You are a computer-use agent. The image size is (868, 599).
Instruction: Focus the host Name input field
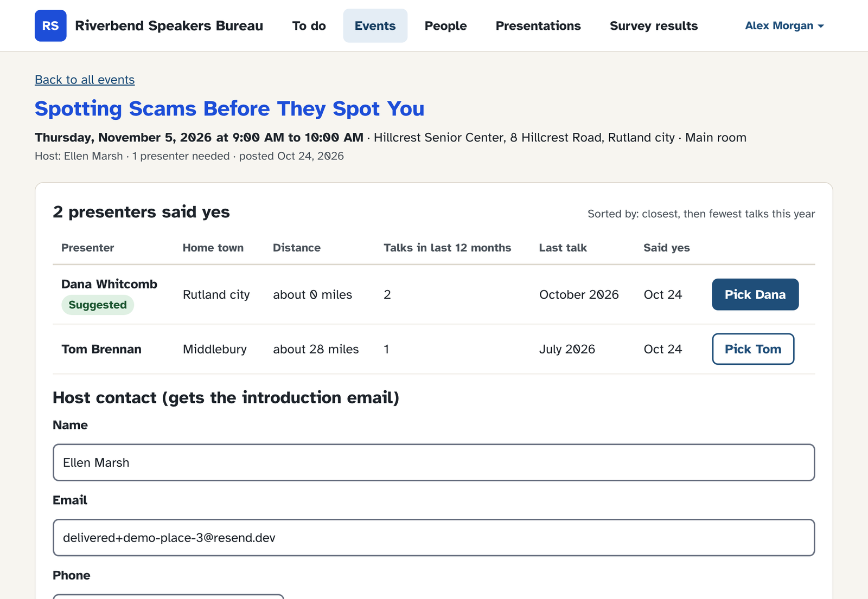434,462
